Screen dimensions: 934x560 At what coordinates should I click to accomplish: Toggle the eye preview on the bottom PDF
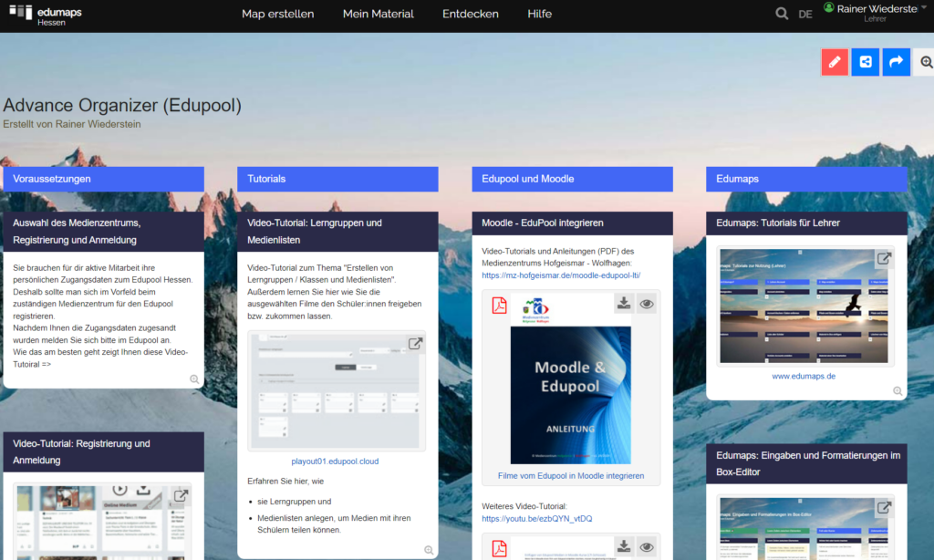click(647, 547)
